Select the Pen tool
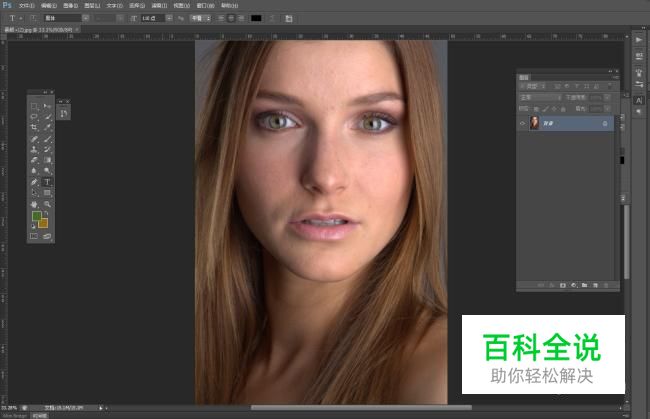650x419 pixels. coord(35,182)
